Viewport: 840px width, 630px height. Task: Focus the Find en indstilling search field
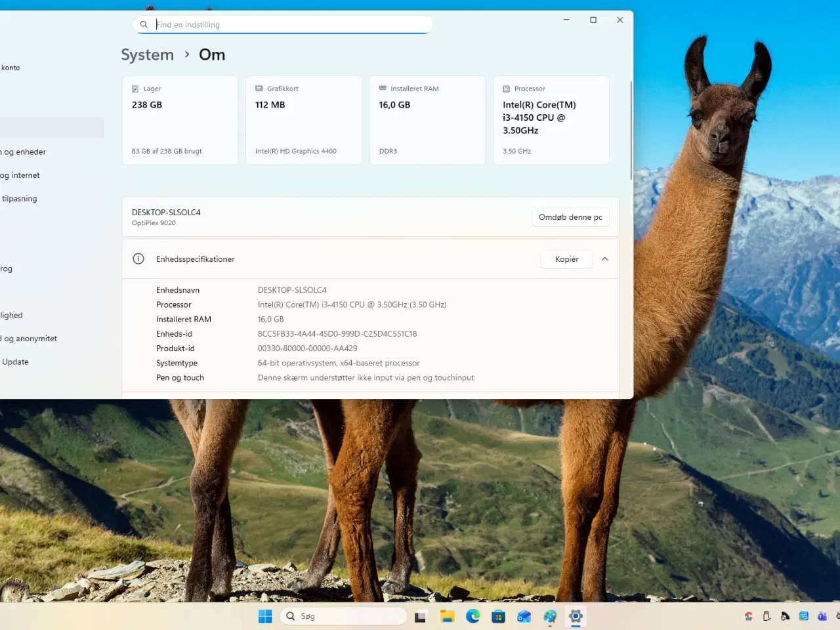click(x=289, y=25)
